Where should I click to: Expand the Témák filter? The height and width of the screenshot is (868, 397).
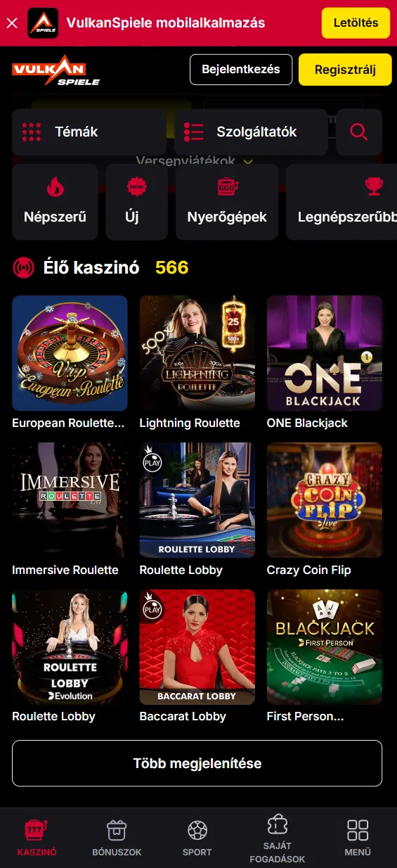coord(89,132)
